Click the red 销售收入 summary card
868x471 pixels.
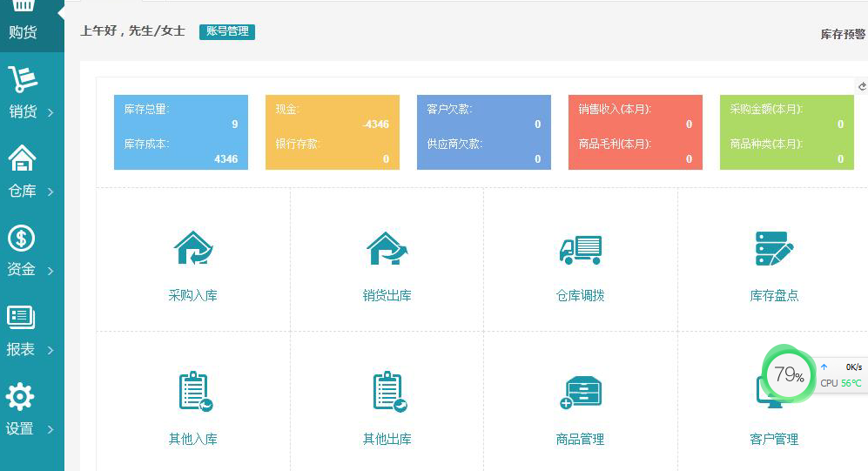tap(635, 132)
